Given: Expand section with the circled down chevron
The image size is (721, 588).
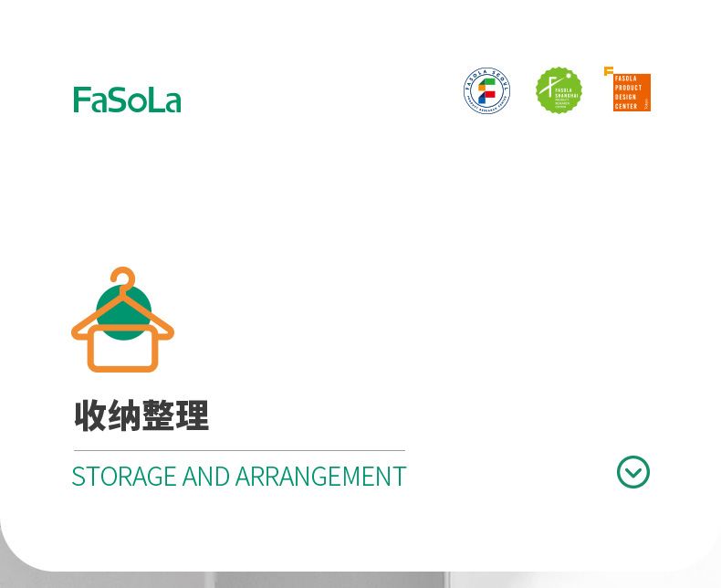Looking at the screenshot, I should [633, 472].
